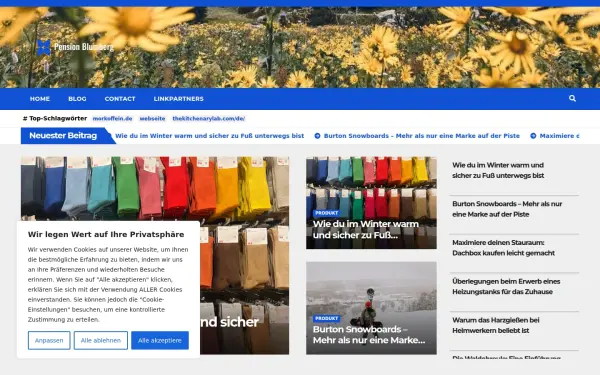Click Alle ablehnen in the cookie banner
Screen dimensions: 600x375
101,340
